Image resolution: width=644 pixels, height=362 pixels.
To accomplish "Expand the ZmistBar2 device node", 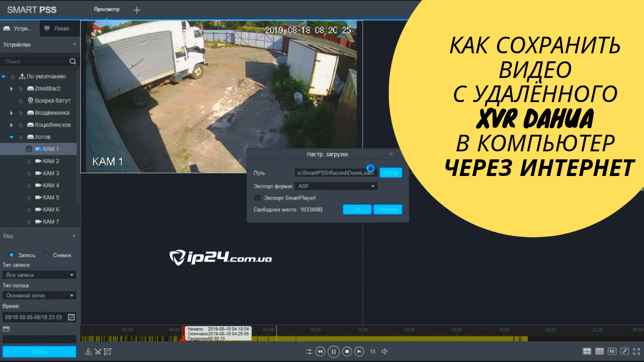I will 12,88.
